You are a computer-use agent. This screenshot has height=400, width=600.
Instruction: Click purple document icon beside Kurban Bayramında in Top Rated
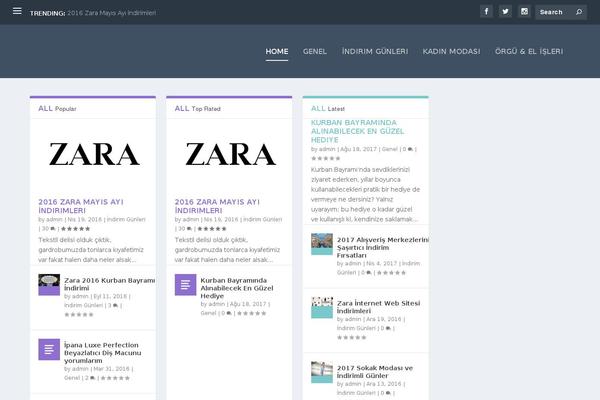pyautogui.click(x=185, y=284)
